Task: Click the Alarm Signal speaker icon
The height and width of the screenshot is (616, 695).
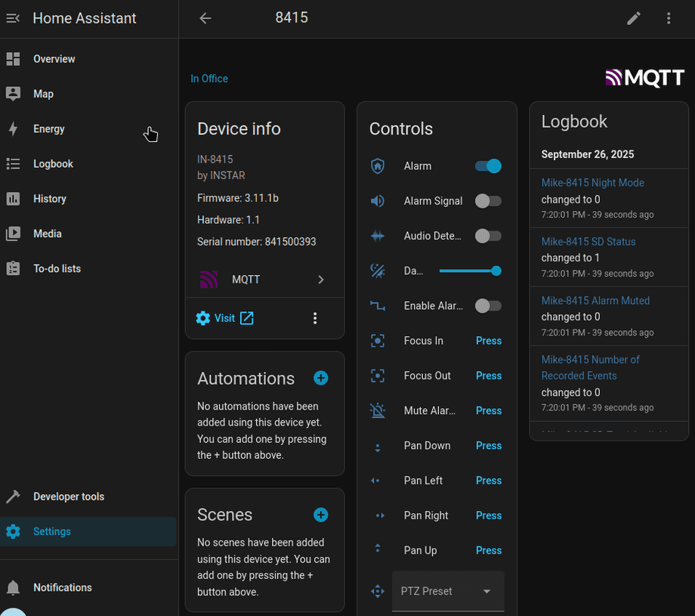Action: pyautogui.click(x=378, y=201)
